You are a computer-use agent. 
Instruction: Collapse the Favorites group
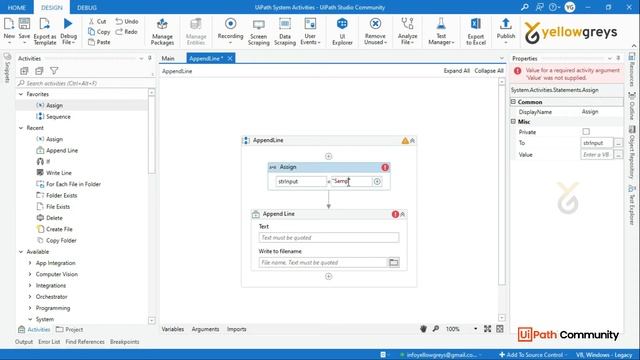(21, 94)
